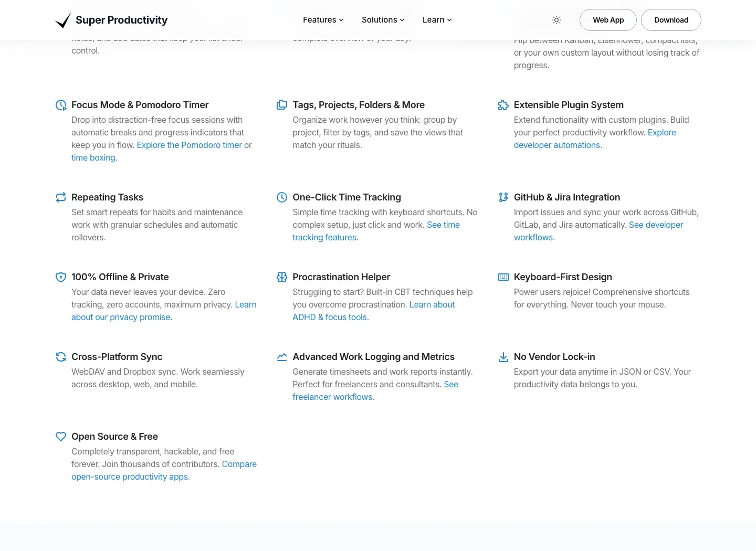The width and height of the screenshot is (756, 551).
Task: Click the Advanced Work Logging and Metrics heading
Action: tap(373, 357)
